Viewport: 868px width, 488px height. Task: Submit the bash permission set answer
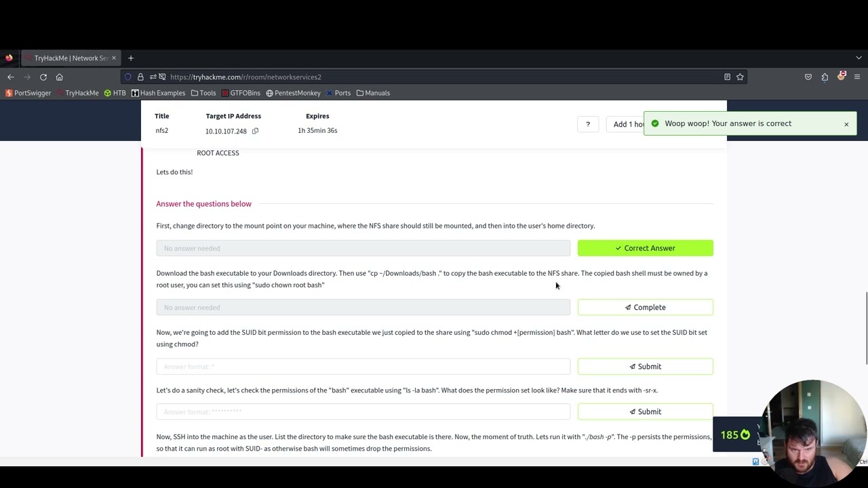click(646, 412)
